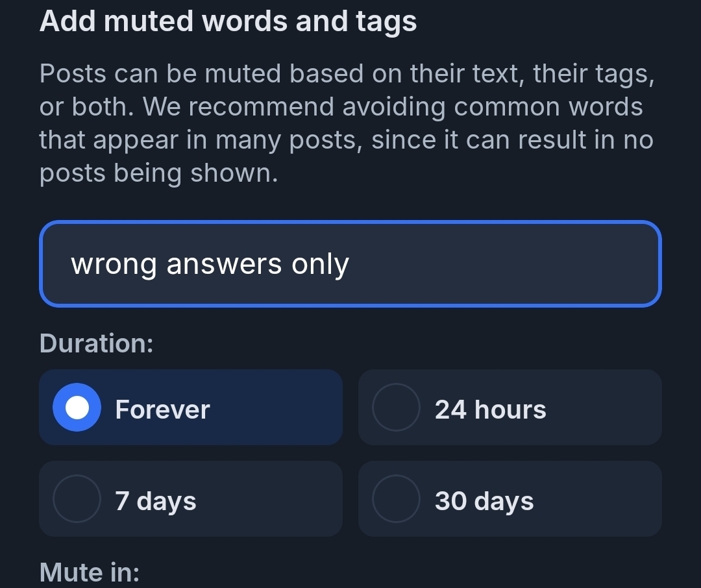Click the "Duration:" section label
Image resolution: width=701 pixels, height=588 pixels.
point(96,343)
